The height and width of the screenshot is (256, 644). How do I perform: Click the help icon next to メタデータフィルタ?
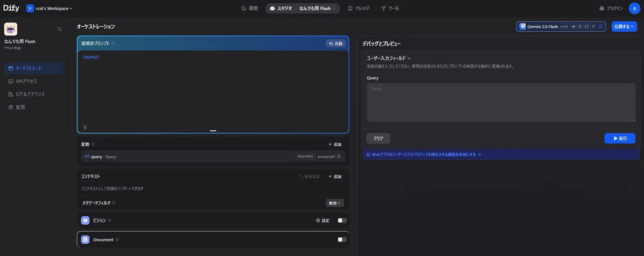tap(113, 203)
